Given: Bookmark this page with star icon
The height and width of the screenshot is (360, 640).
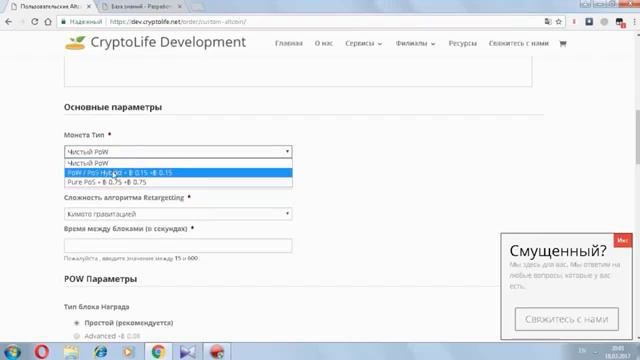Looking at the screenshot, I should tap(558, 22).
